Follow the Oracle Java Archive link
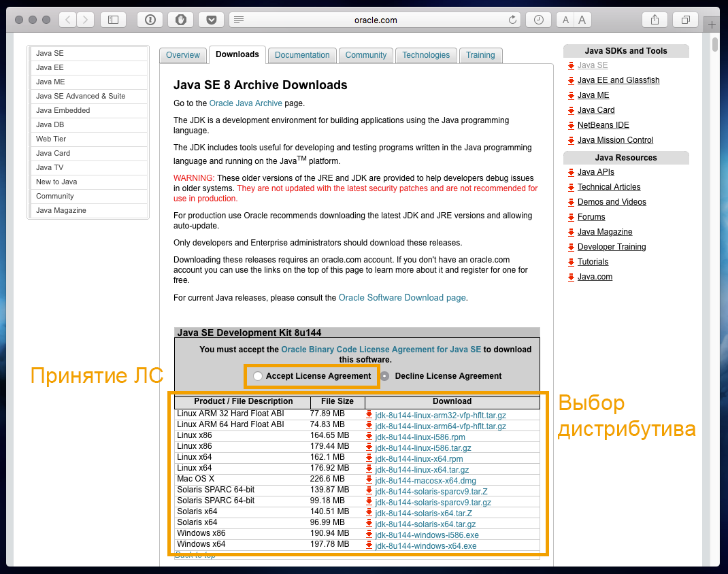 (246, 103)
